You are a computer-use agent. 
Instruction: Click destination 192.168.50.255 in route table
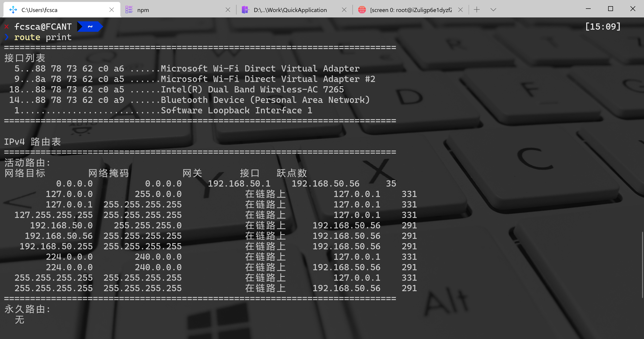pos(56,247)
